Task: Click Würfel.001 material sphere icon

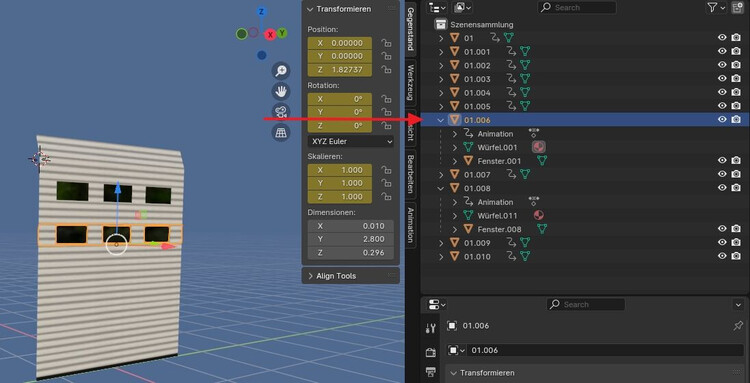Action: point(539,147)
